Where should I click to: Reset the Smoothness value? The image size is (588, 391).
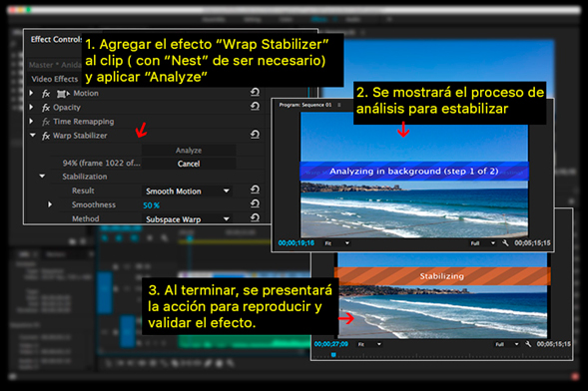coord(255,203)
